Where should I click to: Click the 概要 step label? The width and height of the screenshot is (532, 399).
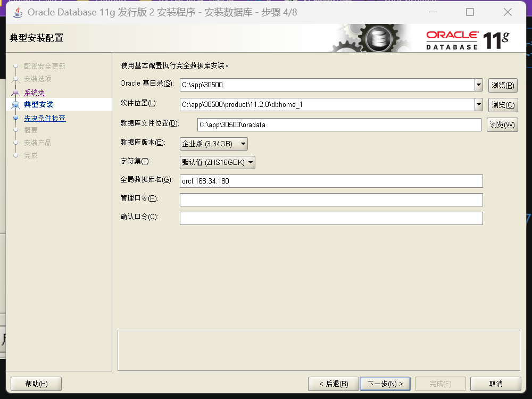pos(30,130)
